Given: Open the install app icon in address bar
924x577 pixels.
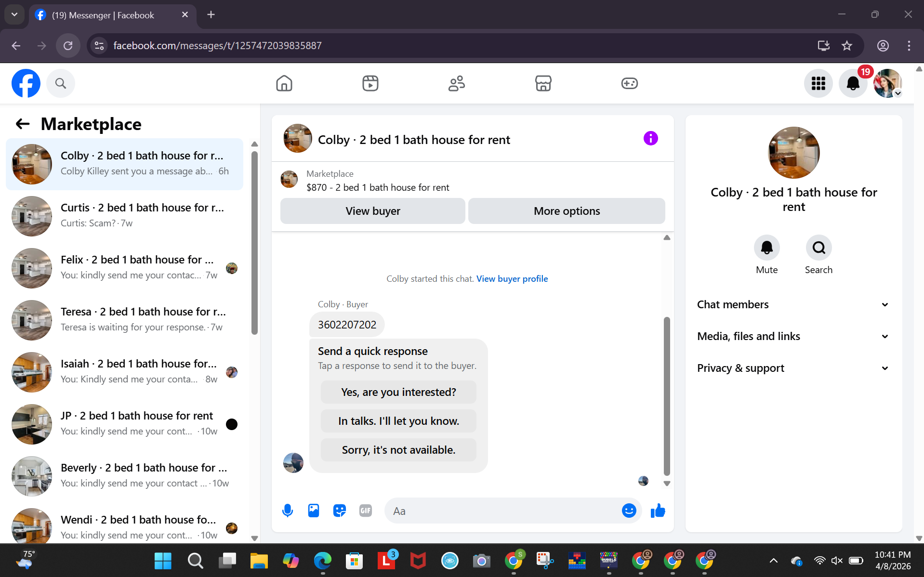Looking at the screenshot, I should (823, 46).
